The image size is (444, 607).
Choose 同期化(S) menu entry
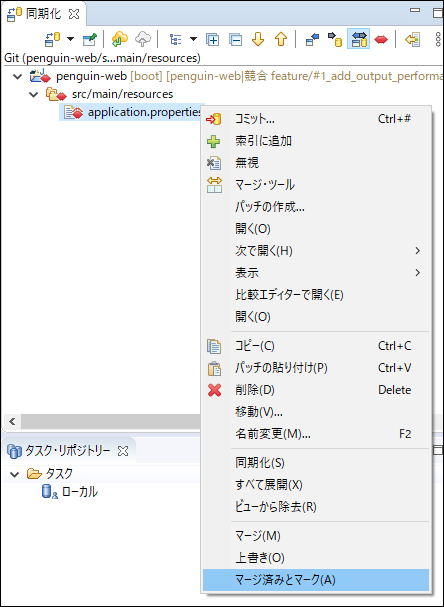315,463
